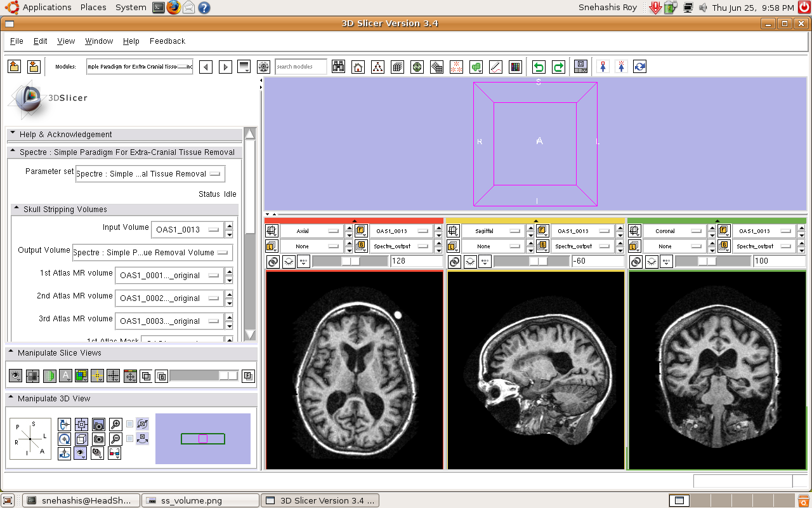The width and height of the screenshot is (812, 508).
Task: Click the green Undo arrow icon
Action: pos(539,67)
